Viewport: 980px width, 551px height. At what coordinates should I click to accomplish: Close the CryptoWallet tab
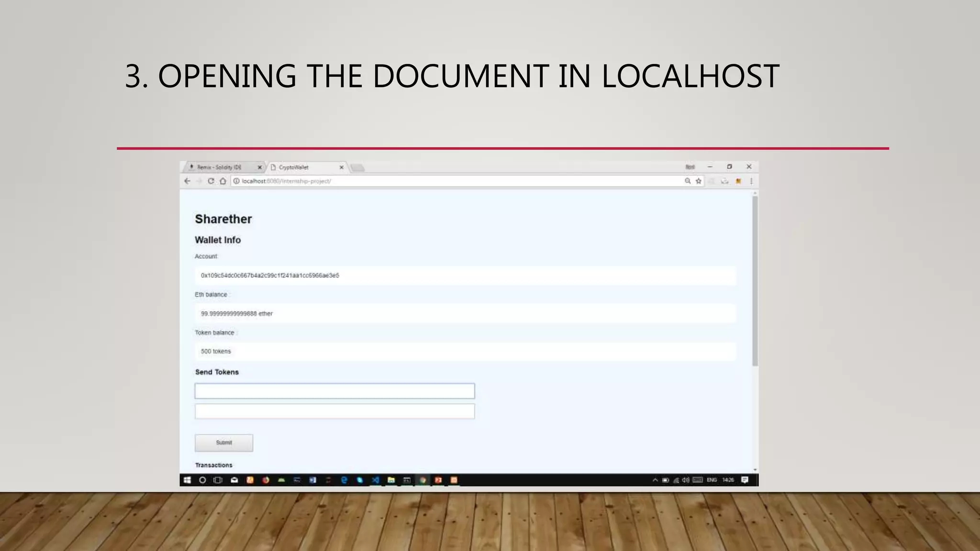tap(342, 167)
